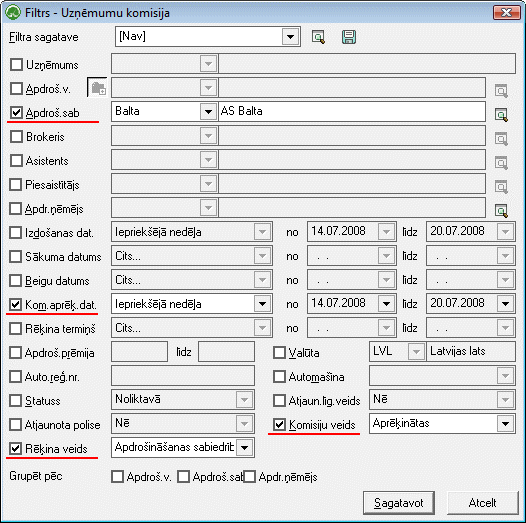Click the AS Balta text field
This screenshot has width=526, height=523.
click(x=352, y=111)
